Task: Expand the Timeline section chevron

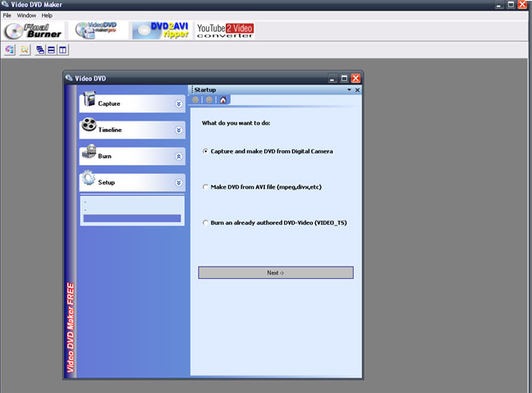Action: point(179,130)
